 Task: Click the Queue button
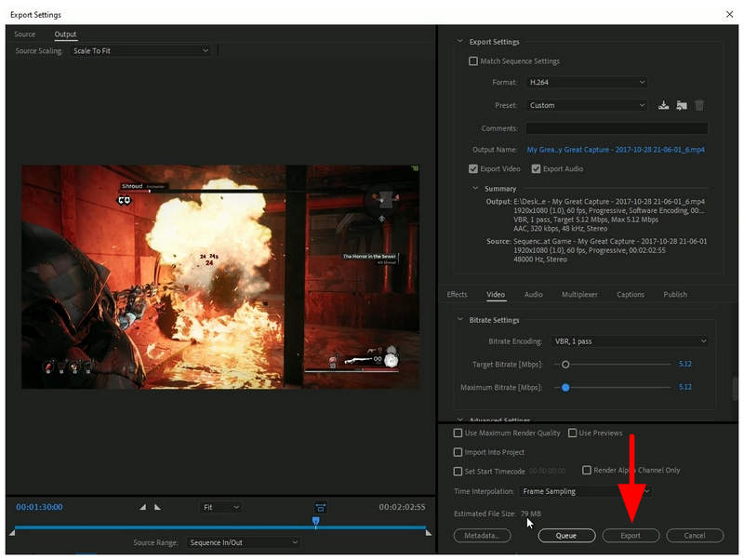click(x=567, y=536)
